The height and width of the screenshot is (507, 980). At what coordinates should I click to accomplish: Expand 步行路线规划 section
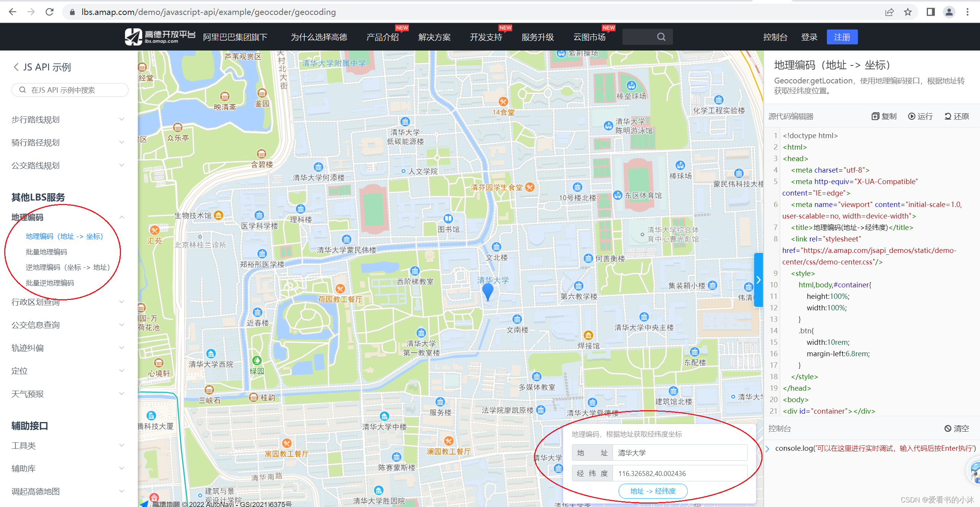point(68,119)
